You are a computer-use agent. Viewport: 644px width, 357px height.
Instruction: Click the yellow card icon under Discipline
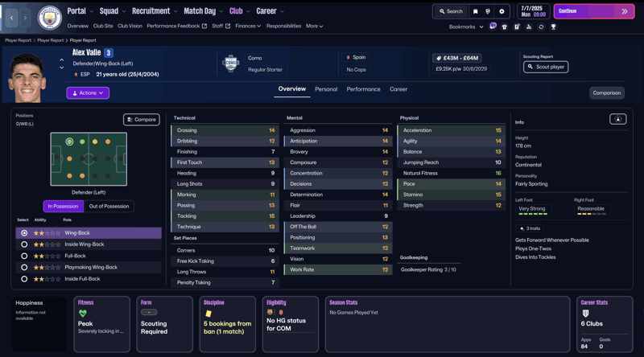tap(208, 314)
